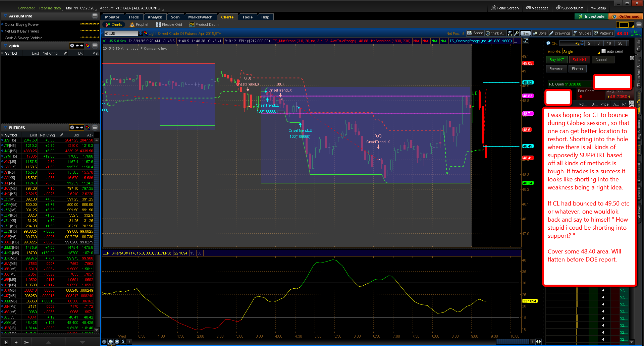Open top-right layout selector dropdown

point(625,25)
